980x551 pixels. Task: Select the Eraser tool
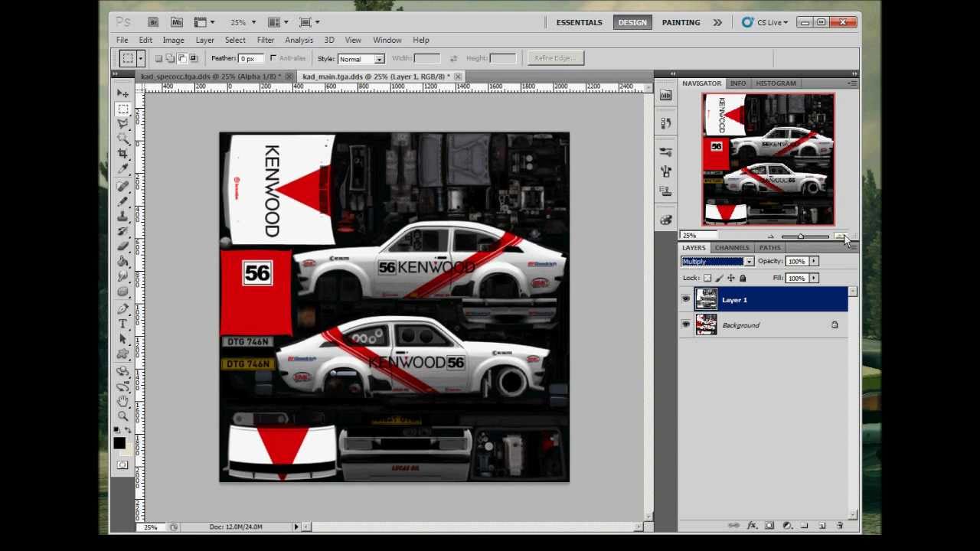(x=122, y=246)
